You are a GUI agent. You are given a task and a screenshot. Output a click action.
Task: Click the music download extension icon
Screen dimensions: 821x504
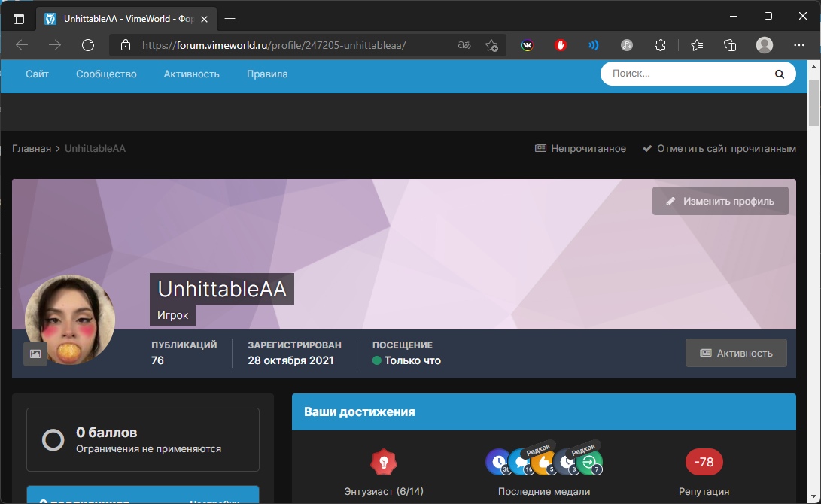(627, 45)
